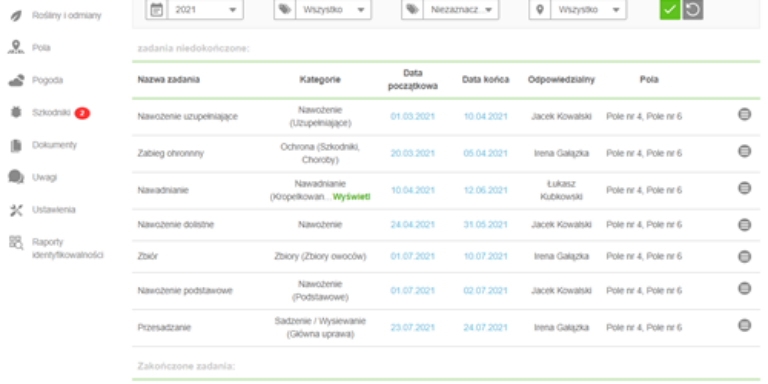Click Zakończone zadania section heading
Screen dimensions: 768x384
[x=186, y=366]
